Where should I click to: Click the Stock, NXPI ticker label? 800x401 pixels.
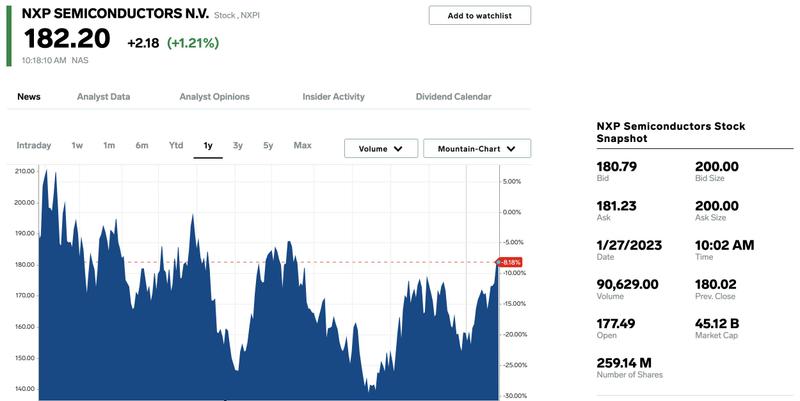coord(237,15)
